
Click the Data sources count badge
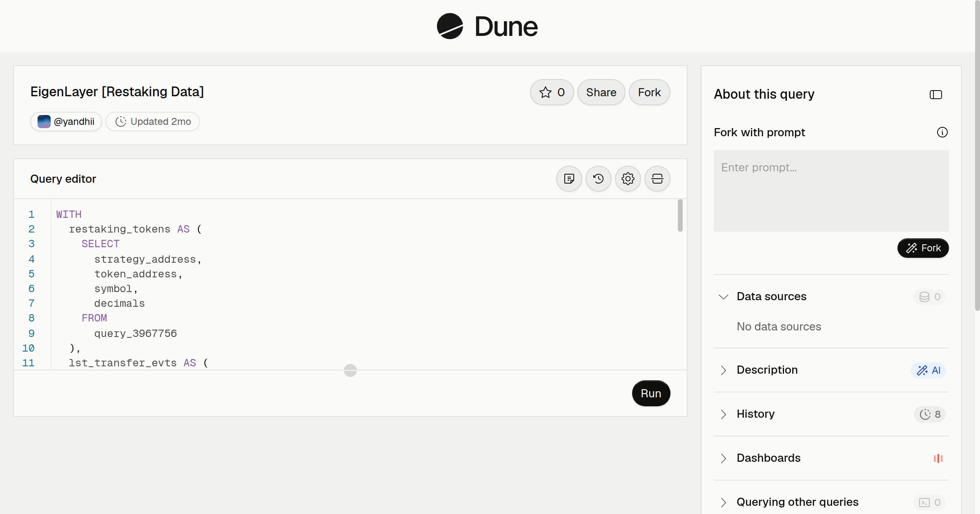point(929,297)
